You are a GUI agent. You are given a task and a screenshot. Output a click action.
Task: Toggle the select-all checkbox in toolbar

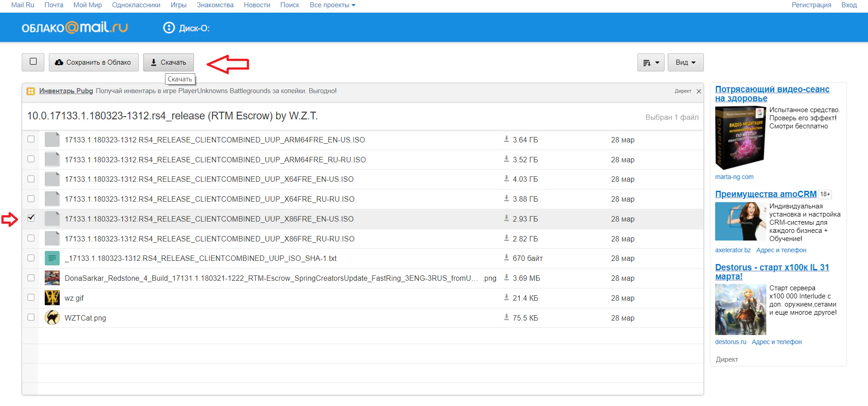tap(33, 61)
